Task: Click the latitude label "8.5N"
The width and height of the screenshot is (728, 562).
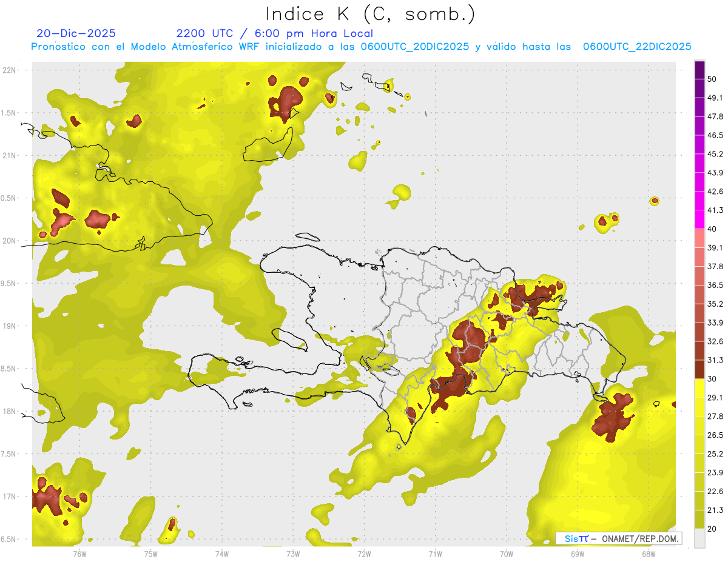Action: (9, 369)
